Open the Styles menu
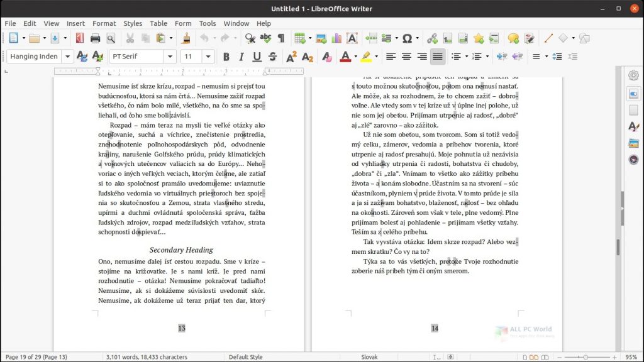The width and height of the screenshot is (644, 362). (x=133, y=23)
